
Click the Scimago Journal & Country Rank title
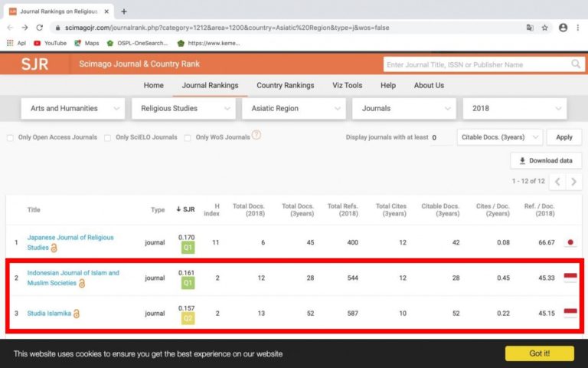tap(139, 64)
